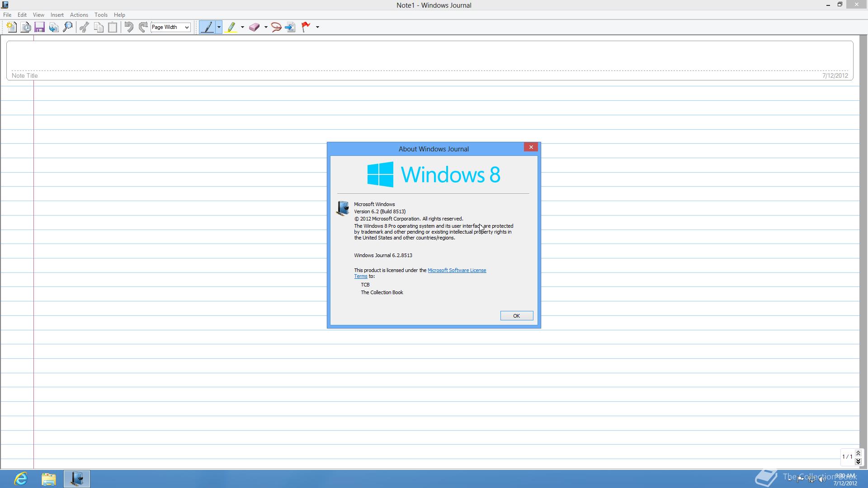Open Find with magnifier icon

pyautogui.click(x=68, y=27)
